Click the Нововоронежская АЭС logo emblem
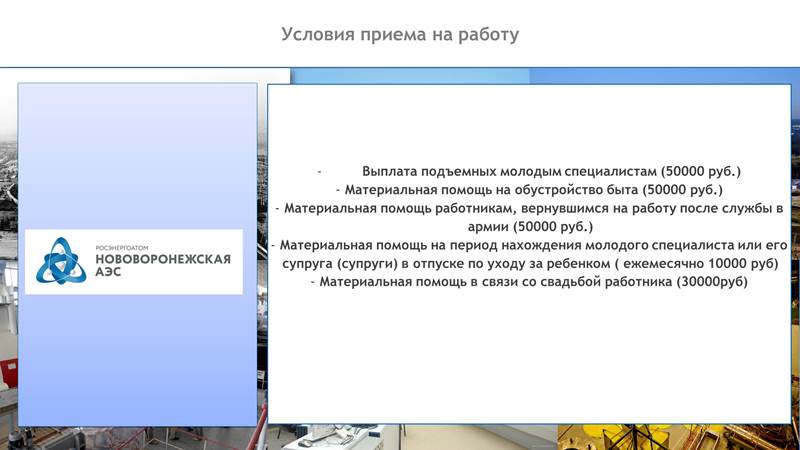 pos(61,261)
